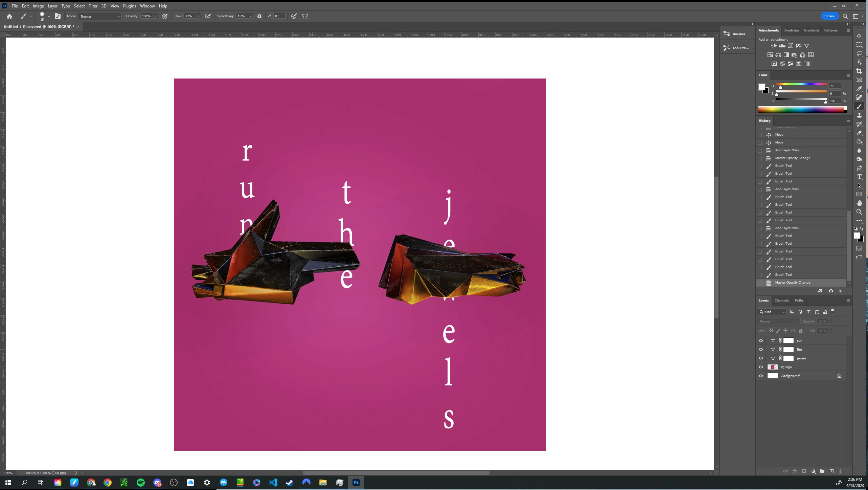This screenshot has width=868, height=490.
Task: Expand the Flow percentage dropdown
Action: tap(198, 16)
